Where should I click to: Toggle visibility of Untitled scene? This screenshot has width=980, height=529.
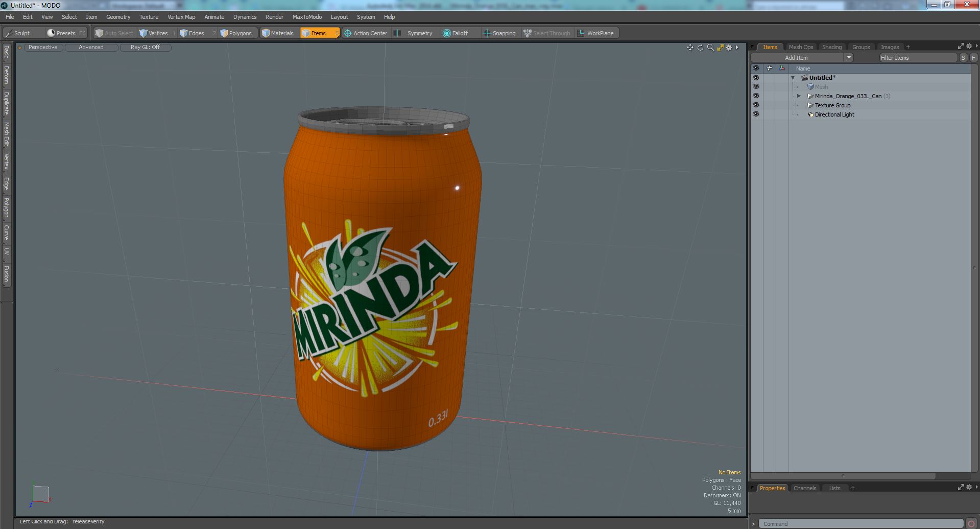[x=756, y=78]
